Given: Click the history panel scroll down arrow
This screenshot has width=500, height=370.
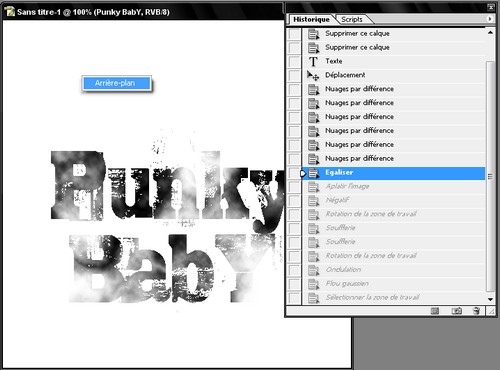Looking at the screenshot, I should [490, 299].
